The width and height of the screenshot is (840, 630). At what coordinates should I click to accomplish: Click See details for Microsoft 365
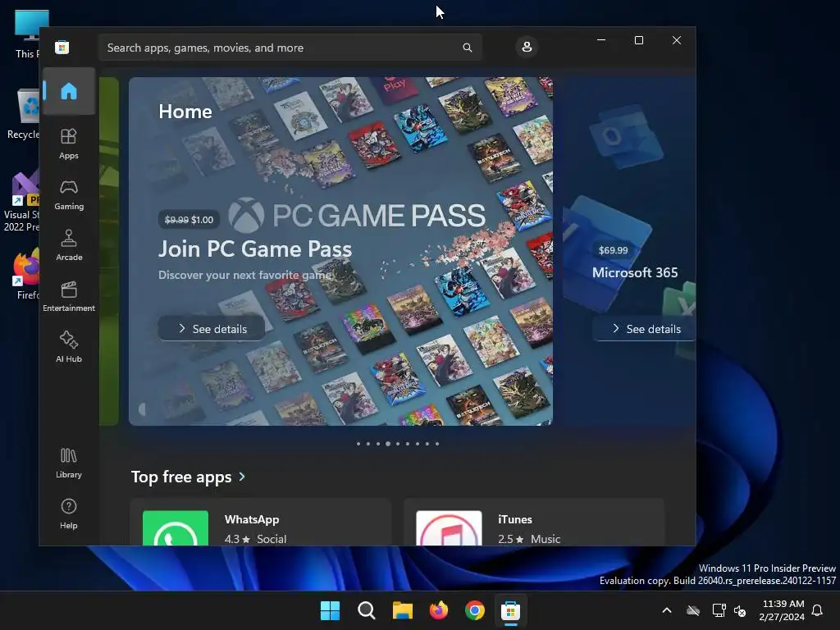645,328
